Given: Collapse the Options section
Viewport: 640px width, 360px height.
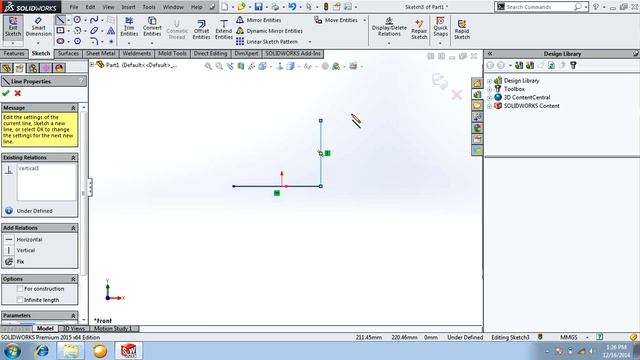Looking at the screenshot, I should pyautogui.click(x=73, y=279).
